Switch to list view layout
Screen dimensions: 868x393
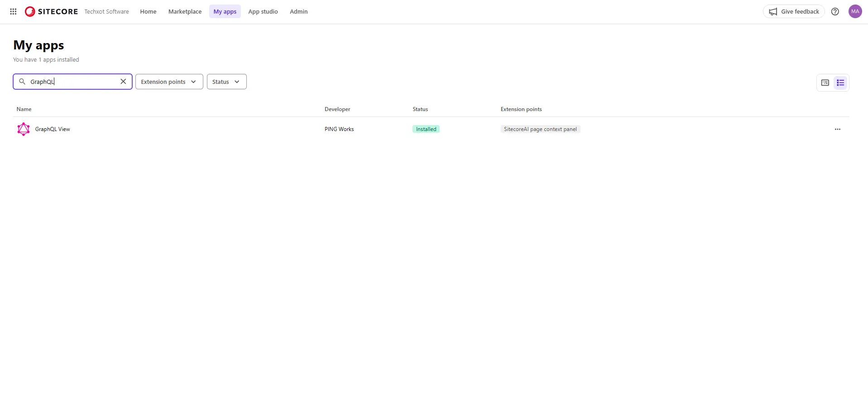840,82
